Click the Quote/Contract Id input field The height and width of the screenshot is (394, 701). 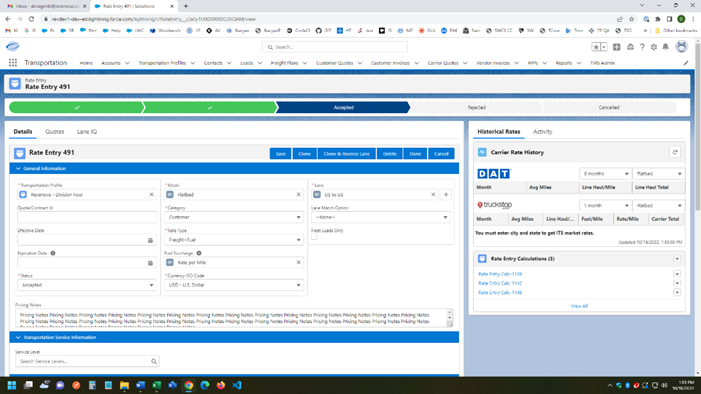pyautogui.click(x=87, y=217)
